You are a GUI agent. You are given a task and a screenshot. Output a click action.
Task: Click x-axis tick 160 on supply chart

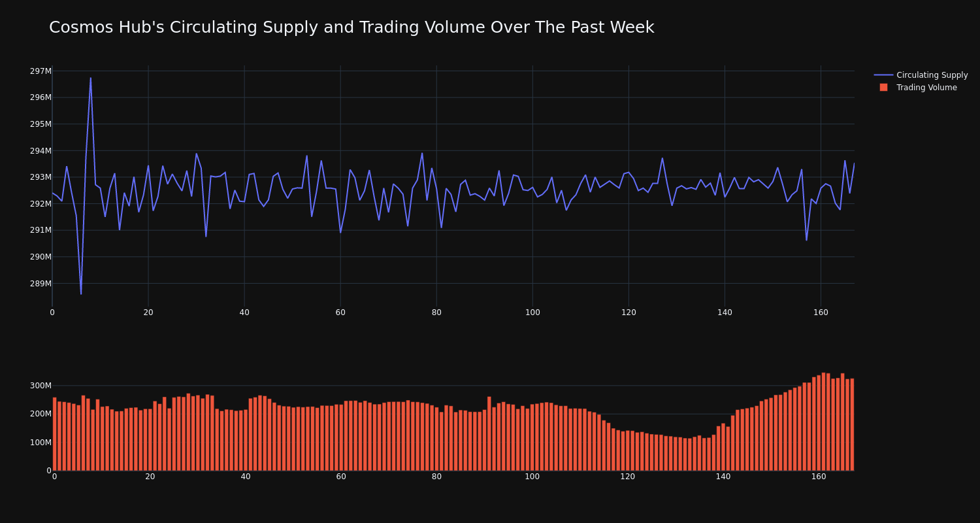pos(821,312)
